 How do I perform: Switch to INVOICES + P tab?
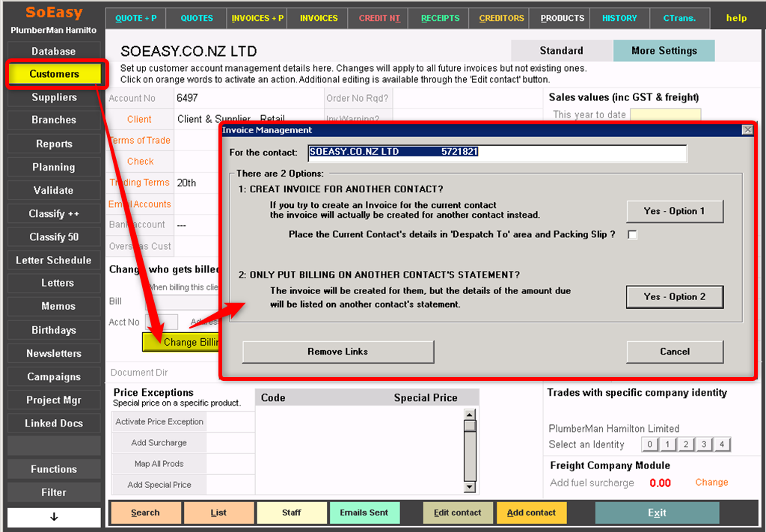coord(257,19)
